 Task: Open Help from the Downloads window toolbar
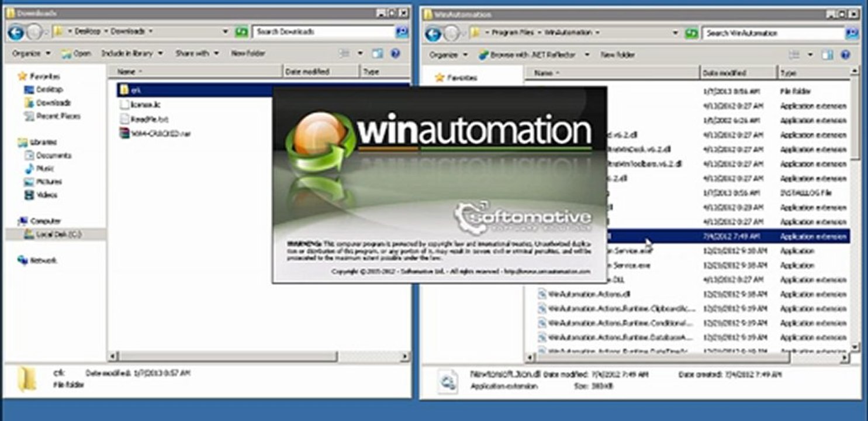tap(395, 53)
